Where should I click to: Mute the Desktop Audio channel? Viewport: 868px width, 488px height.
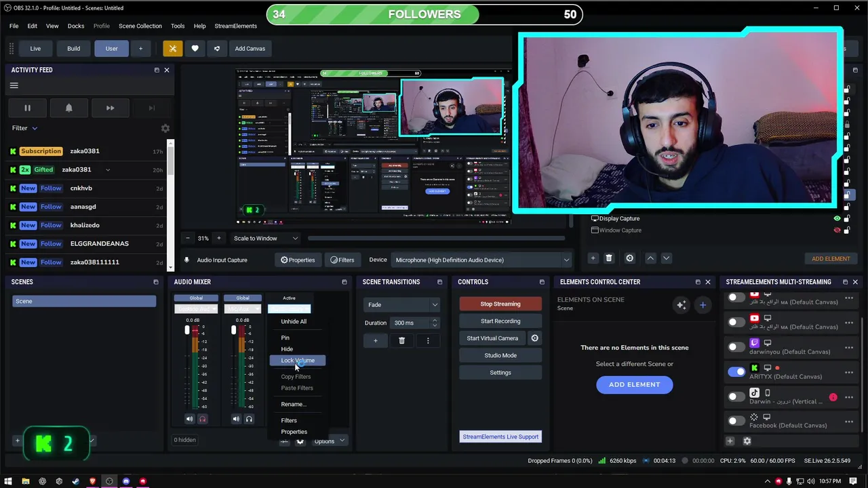coord(189,419)
